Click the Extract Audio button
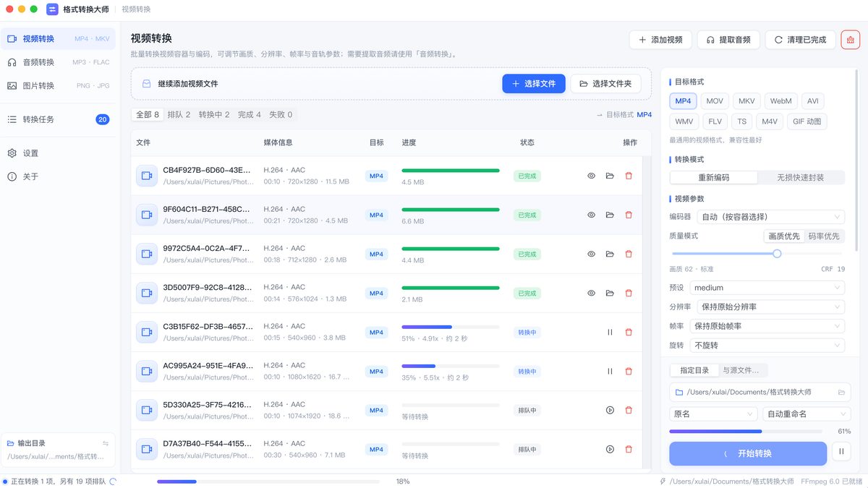The height and width of the screenshot is (488, 868). coord(728,40)
